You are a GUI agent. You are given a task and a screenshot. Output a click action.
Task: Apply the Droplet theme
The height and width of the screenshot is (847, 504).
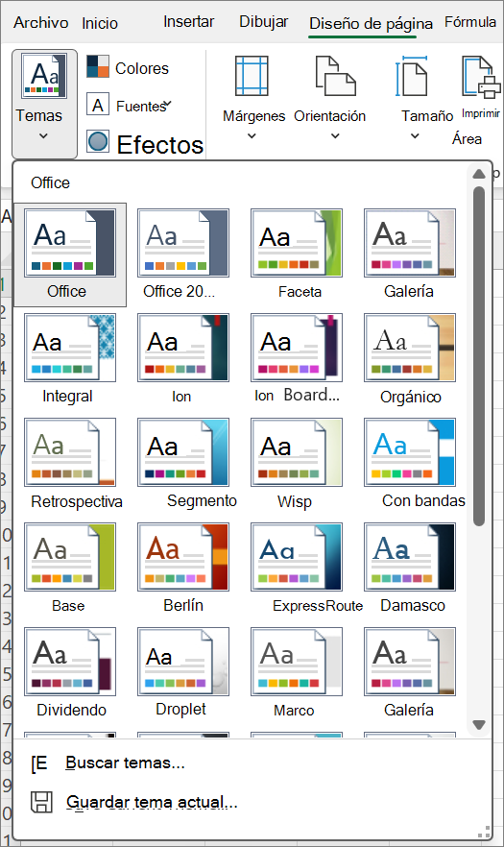click(x=182, y=673)
